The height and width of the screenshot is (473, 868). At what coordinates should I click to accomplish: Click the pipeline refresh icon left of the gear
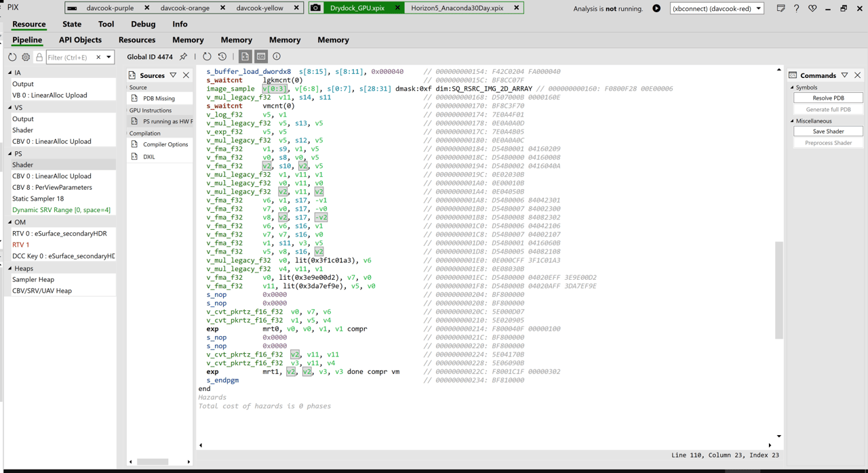[x=12, y=58]
